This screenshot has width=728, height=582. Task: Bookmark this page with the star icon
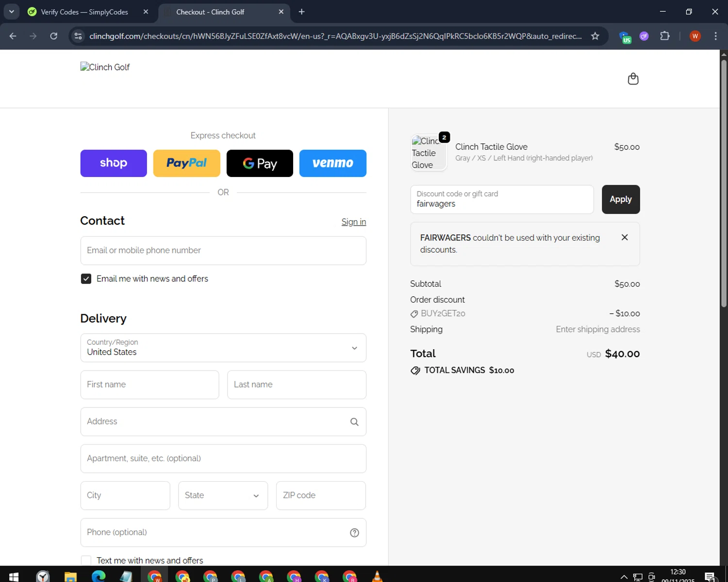(x=595, y=36)
